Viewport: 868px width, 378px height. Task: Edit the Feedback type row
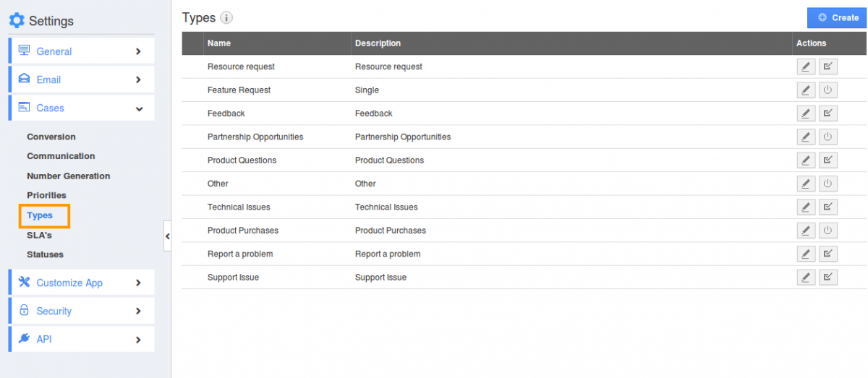805,113
